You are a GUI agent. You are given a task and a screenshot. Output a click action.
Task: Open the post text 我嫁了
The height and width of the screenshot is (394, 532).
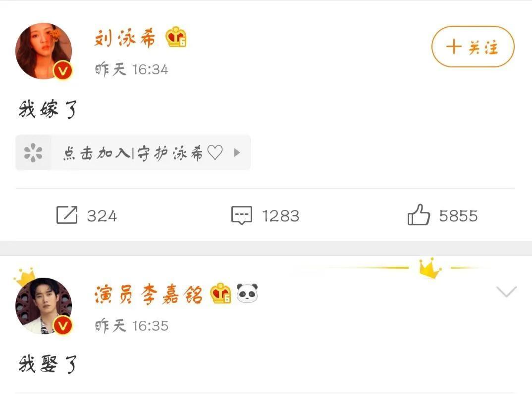[48, 109]
